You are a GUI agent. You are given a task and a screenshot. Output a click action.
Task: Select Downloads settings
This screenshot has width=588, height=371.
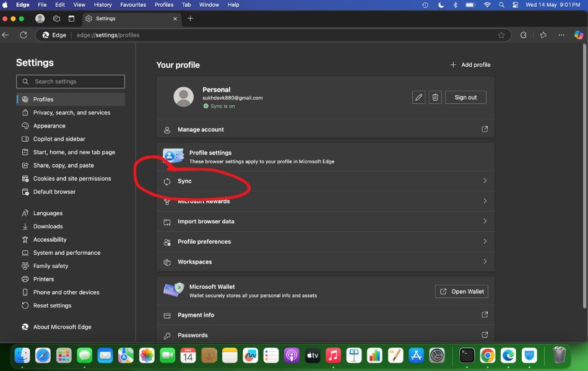tap(71, 226)
